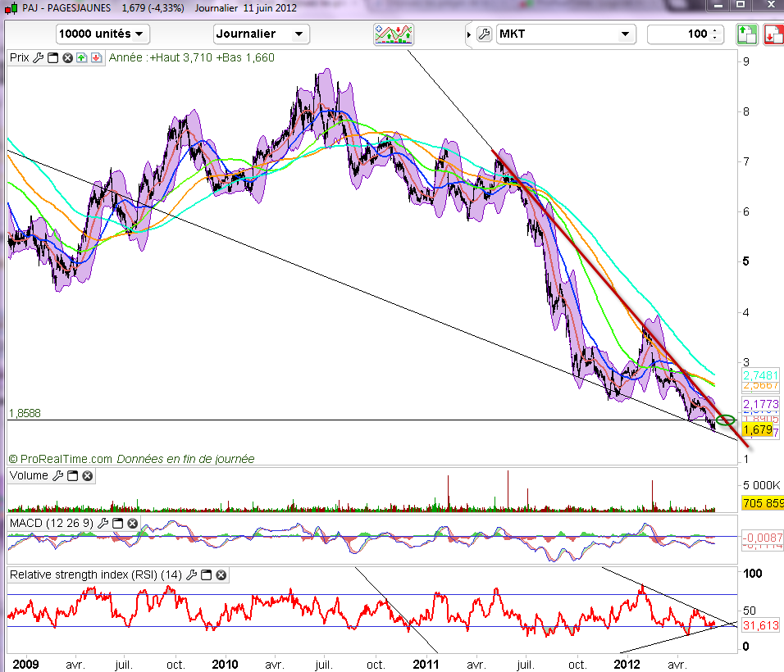Open the 10000 unités dropdown

(103, 34)
